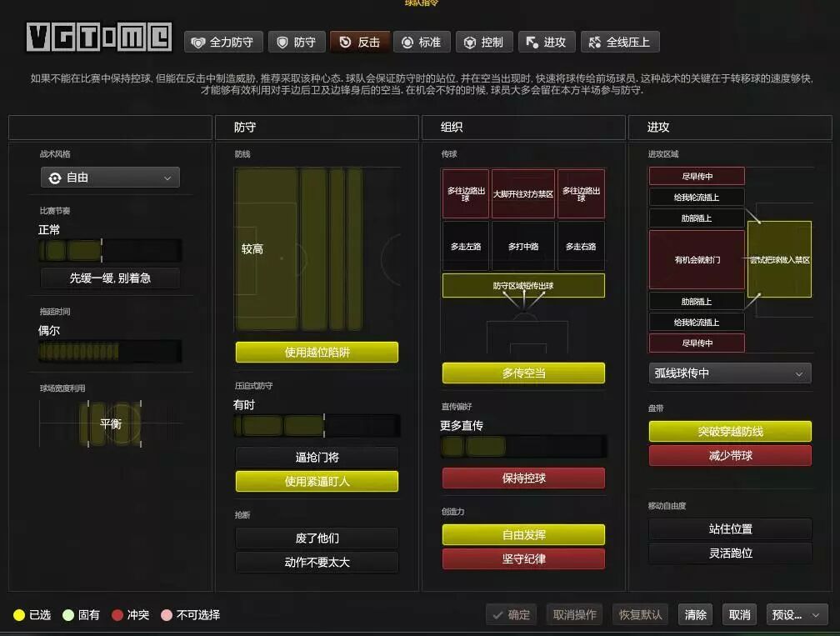Enable 动作不要太大 tackling instruction

point(317,562)
